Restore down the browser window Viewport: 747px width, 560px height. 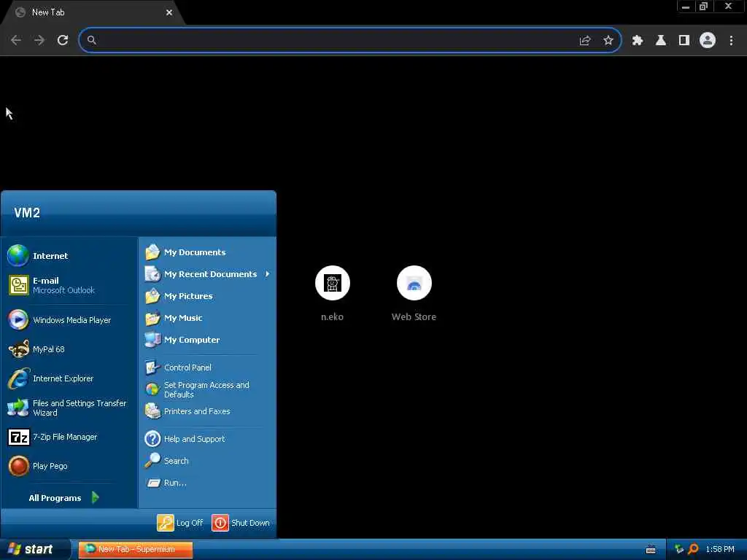(704, 7)
